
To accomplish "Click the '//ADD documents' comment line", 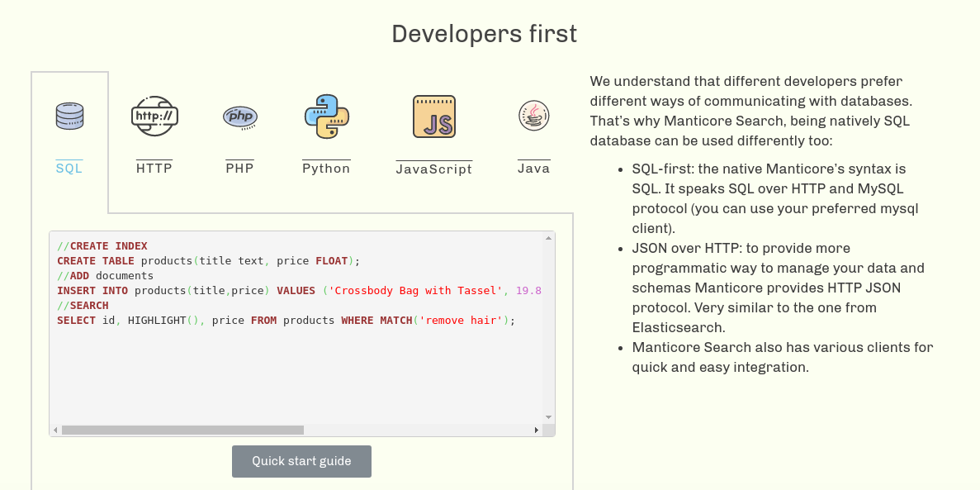I will coord(105,276).
